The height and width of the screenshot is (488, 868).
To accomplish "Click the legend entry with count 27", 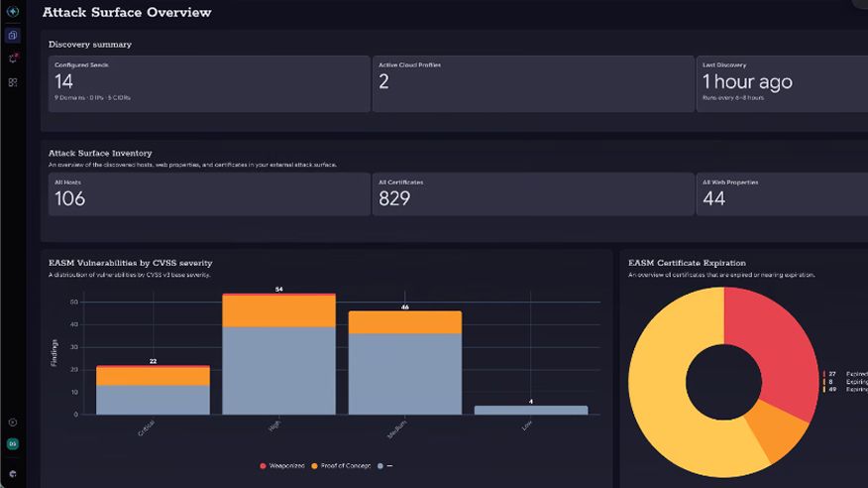I will (845, 374).
